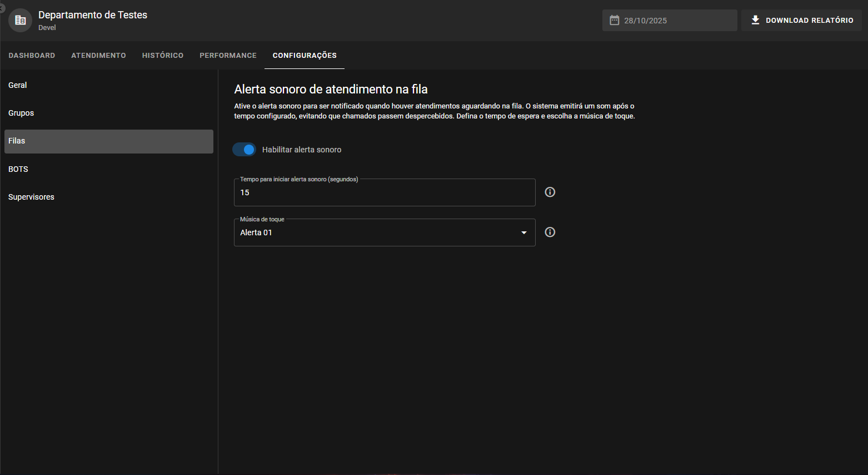Image resolution: width=868 pixels, height=475 pixels.
Task: Show info about Música de toque
Action: (550, 232)
